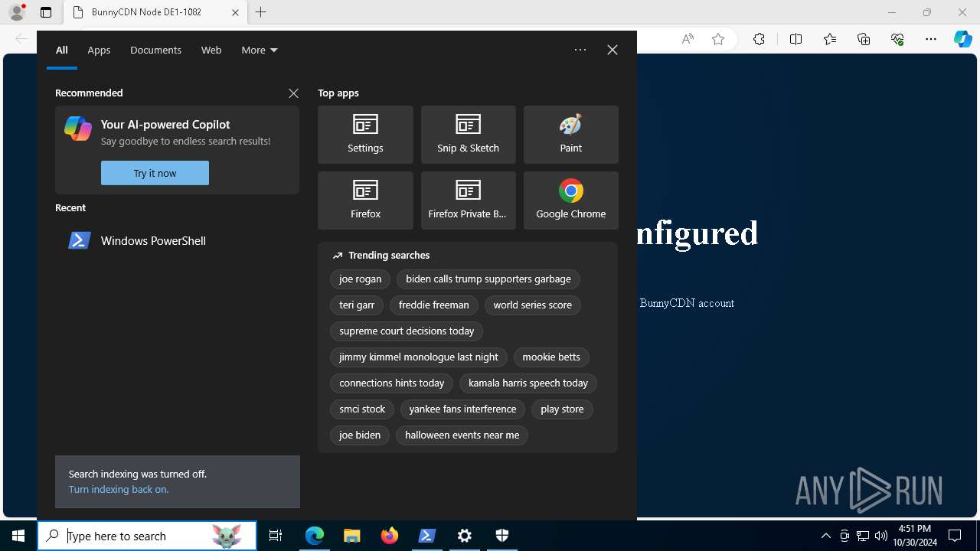Screen dimensions: 980x551
Task: Search 'connections hints today'
Action: (392, 383)
